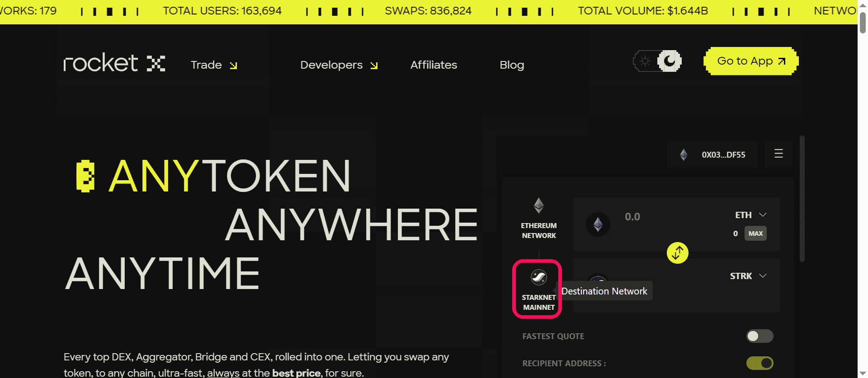The height and width of the screenshot is (378, 868).
Task: Open the hamburger menu in swap widget
Action: (778, 154)
